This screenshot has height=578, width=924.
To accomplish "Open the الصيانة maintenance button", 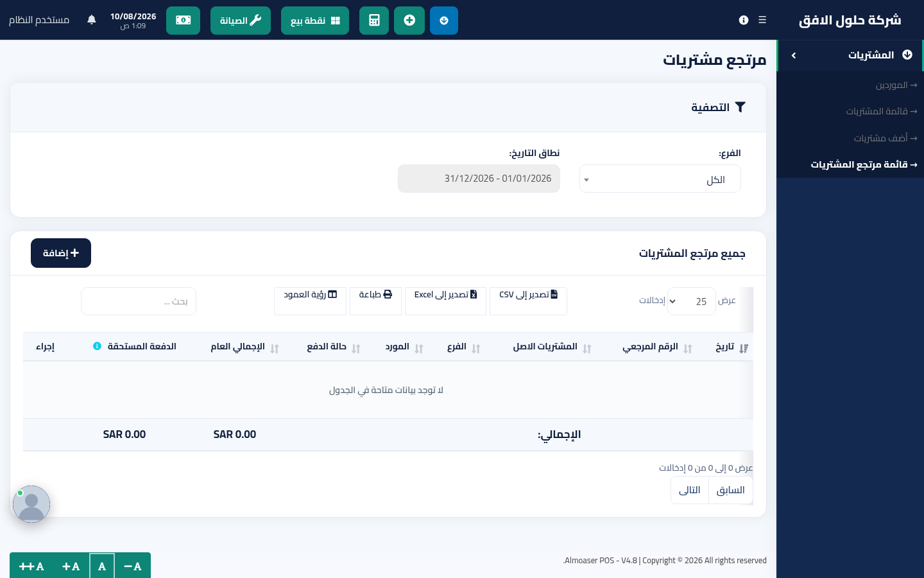I will pos(241,21).
